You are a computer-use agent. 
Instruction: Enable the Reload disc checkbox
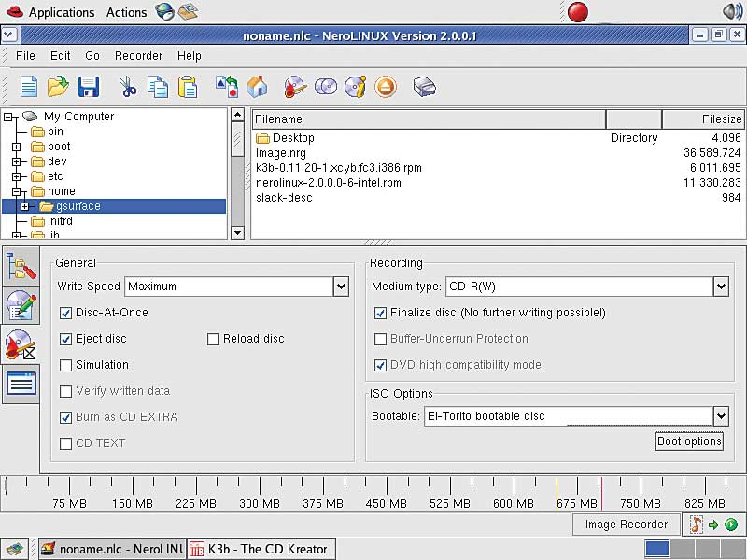click(x=213, y=339)
